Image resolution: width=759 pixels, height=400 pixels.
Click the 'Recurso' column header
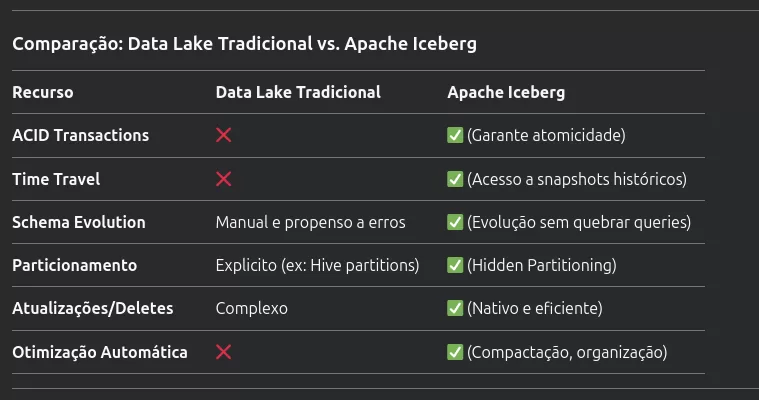point(43,92)
